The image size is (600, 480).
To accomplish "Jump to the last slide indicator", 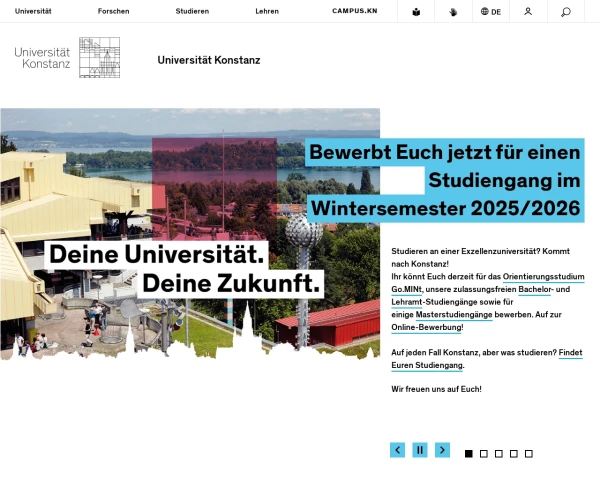I will [529, 453].
